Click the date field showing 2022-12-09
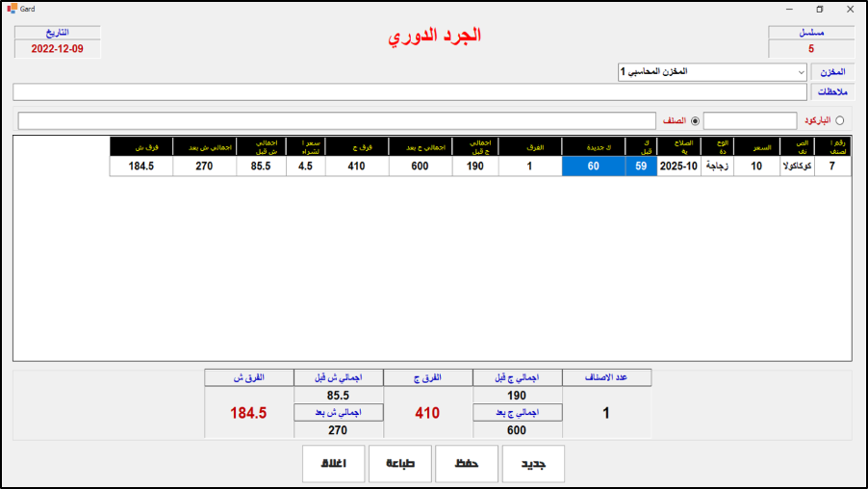 [x=58, y=48]
